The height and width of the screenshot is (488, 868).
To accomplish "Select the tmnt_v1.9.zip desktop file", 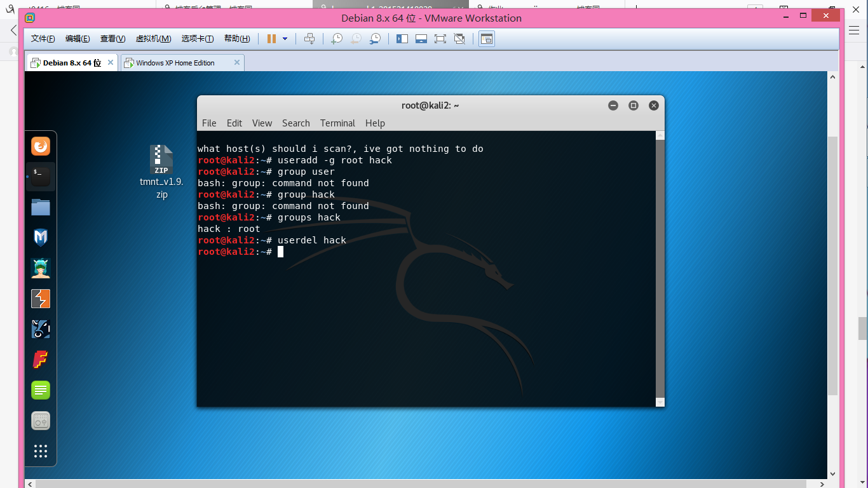I will tap(161, 172).
